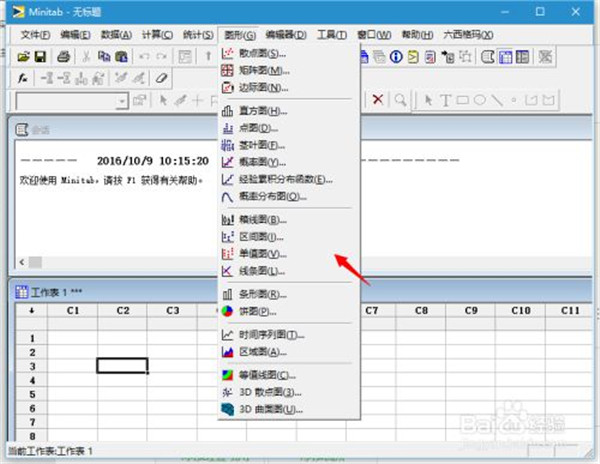Open the 文件(F) menu

coord(35,35)
